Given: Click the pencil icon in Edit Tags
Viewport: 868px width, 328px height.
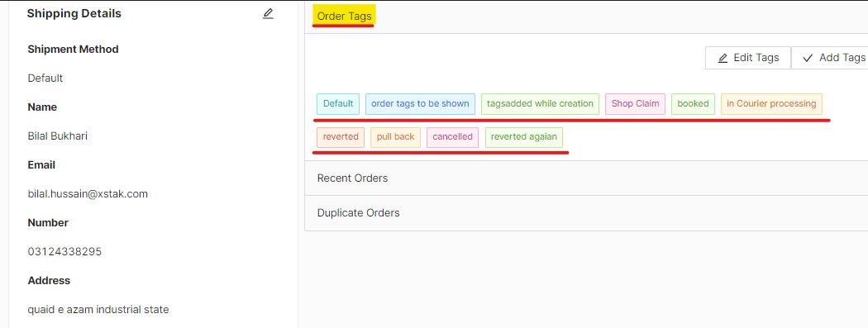Looking at the screenshot, I should point(723,58).
